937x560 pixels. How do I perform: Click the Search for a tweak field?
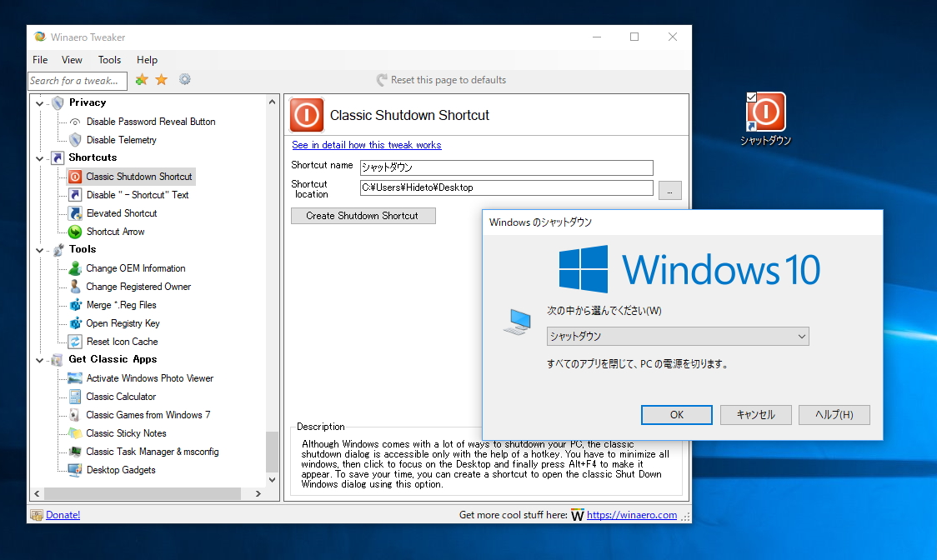point(78,81)
